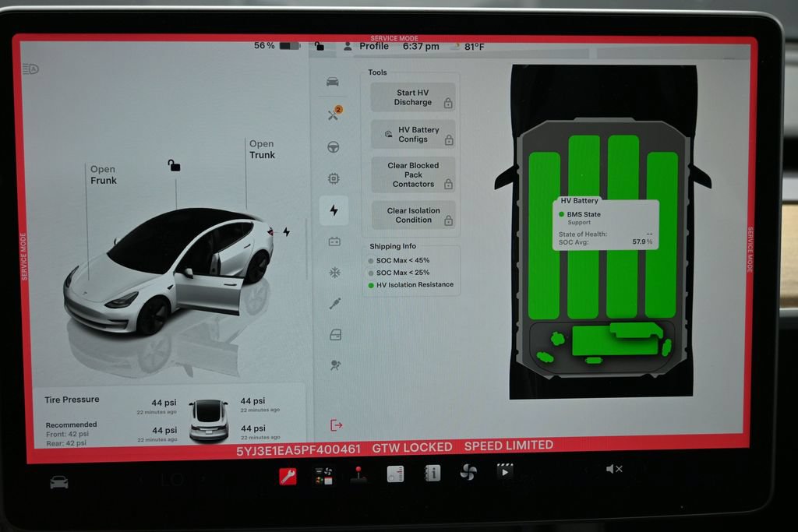798x532 pixels.
Task: Tap the SPEED LIMITED status text
Action: click(508, 446)
